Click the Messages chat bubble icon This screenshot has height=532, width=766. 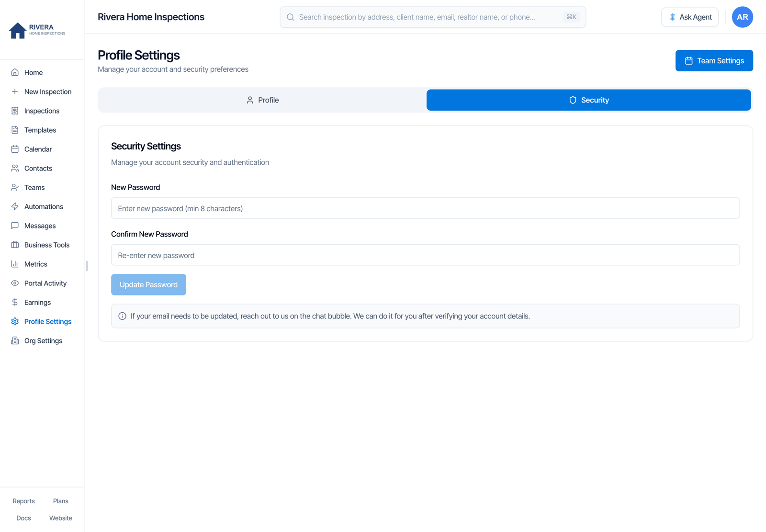tap(15, 226)
